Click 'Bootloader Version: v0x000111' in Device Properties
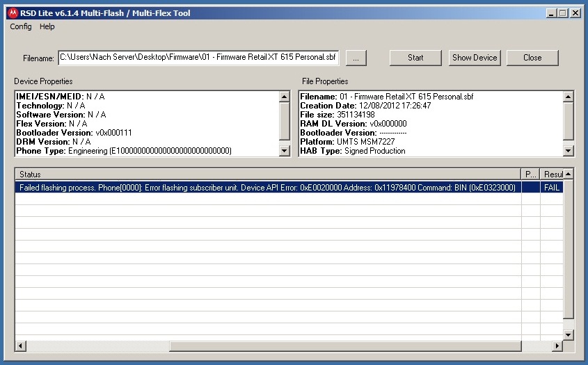Viewport: 588px width, 365px height. click(74, 132)
